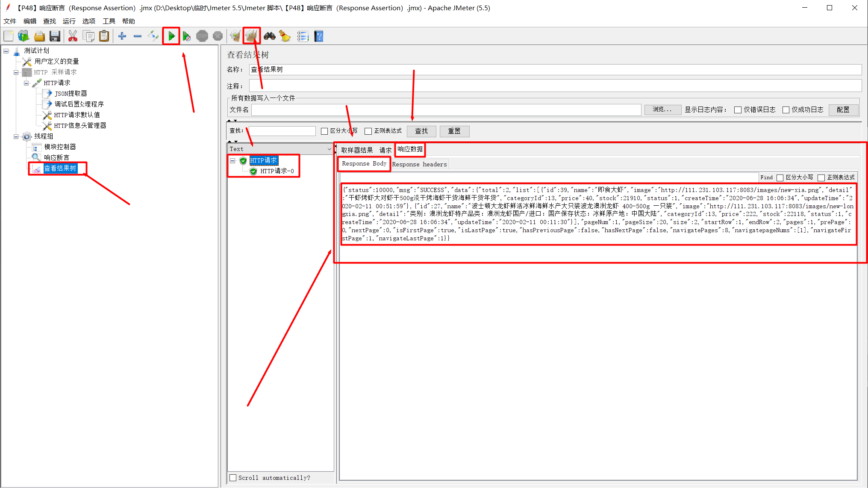This screenshot has height=488, width=868.
Task: Click the Open folder toolbar icon
Action: (x=39, y=36)
